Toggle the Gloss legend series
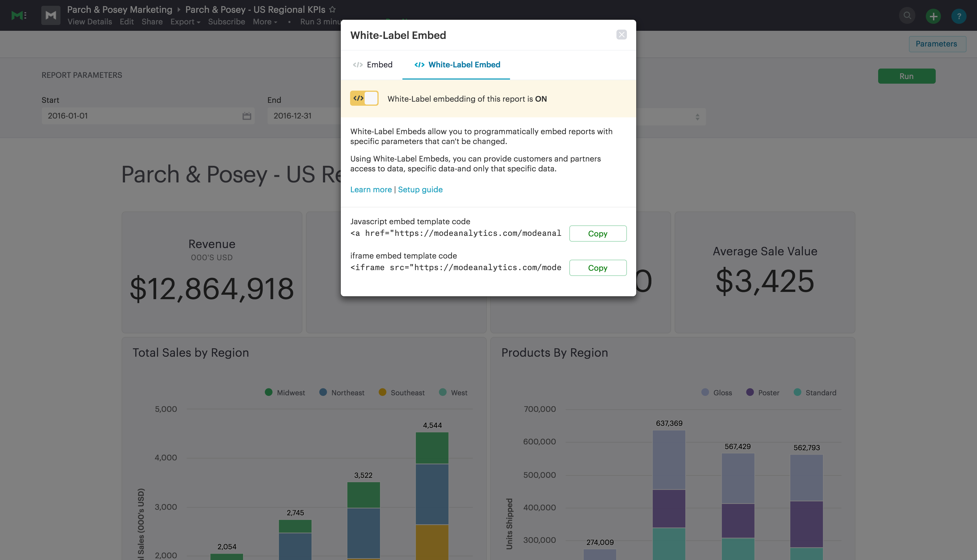The width and height of the screenshot is (977, 560). tap(717, 392)
